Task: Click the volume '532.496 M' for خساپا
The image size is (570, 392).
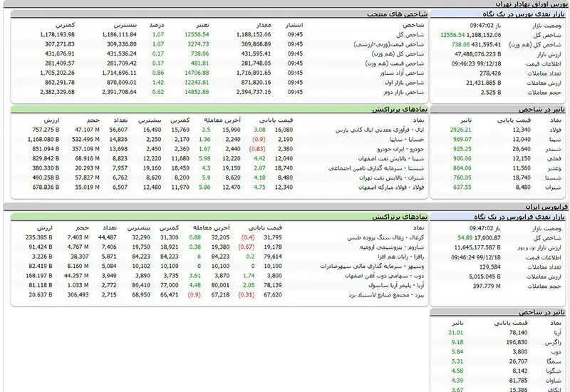Action: point(85,139)
